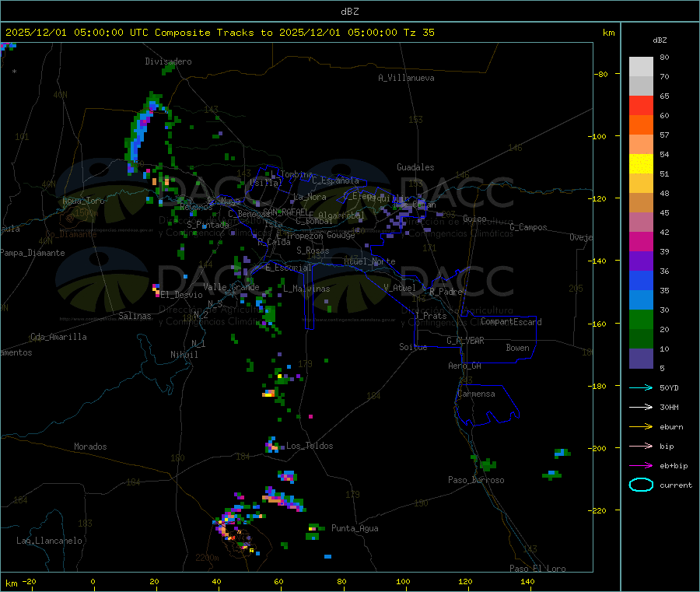700x592 pixels.
Task: Click the 'S_Pintada' map label
Action: pyautogui.click(x=208, y=225)
